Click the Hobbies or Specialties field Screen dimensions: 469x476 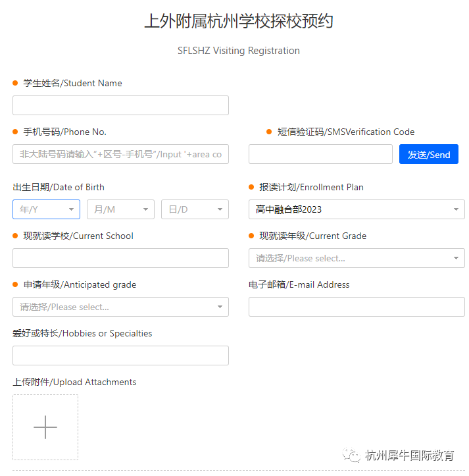pos(120,356)
